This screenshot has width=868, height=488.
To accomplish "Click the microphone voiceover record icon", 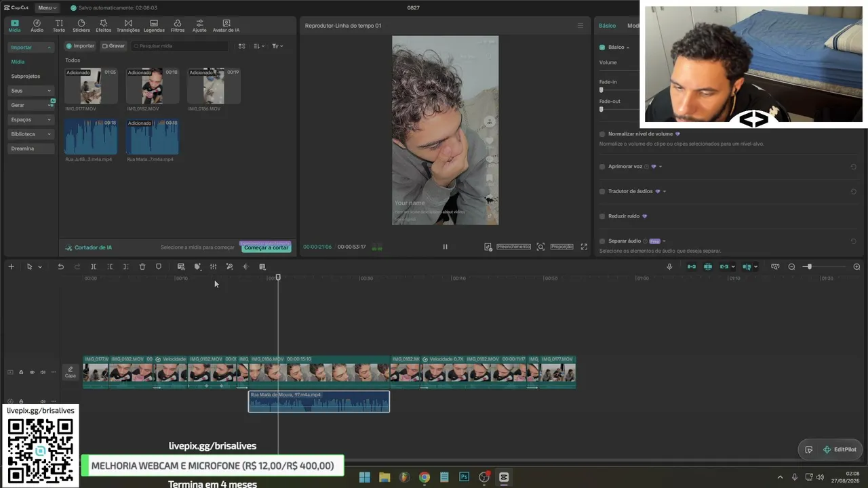I will pyautogui.click(x=669, y=266).
